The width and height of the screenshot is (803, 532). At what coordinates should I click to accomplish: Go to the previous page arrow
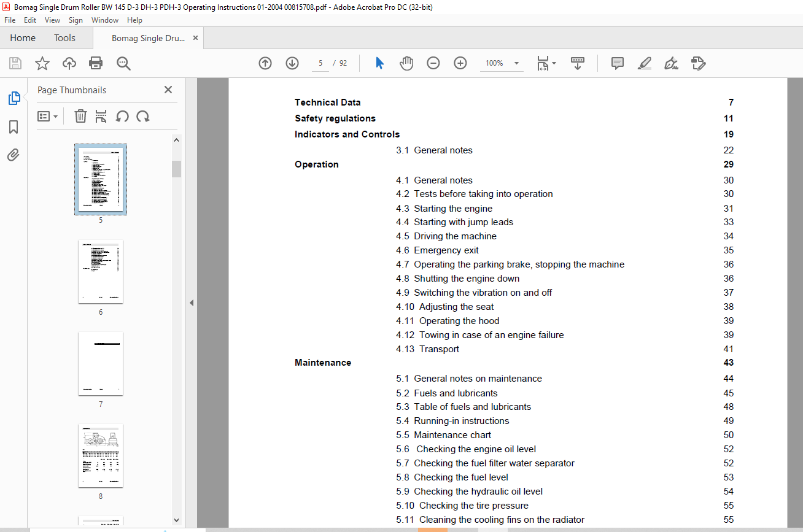click(x=265, y=63)
